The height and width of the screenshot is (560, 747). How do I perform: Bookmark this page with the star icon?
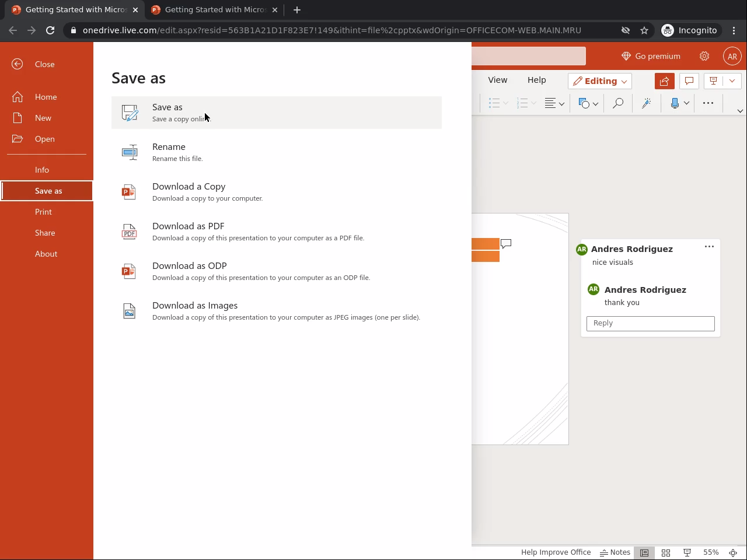point(644,30)
